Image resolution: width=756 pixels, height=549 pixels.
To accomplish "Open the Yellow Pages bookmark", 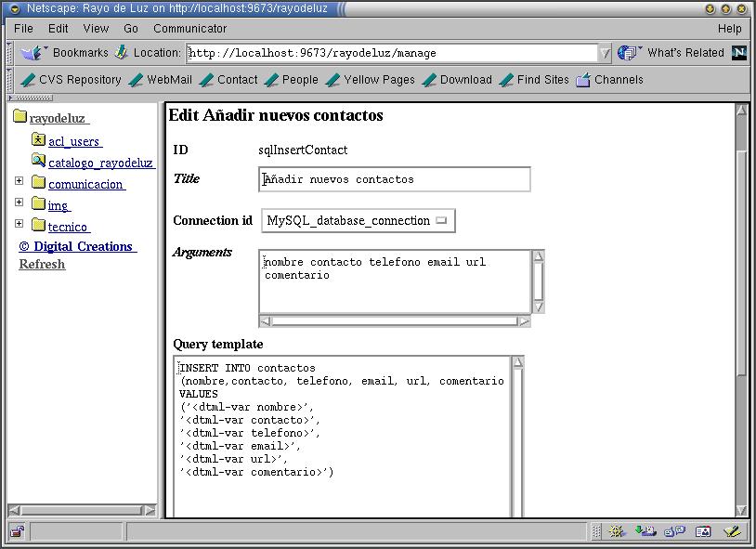I will (x=371, y=80).
